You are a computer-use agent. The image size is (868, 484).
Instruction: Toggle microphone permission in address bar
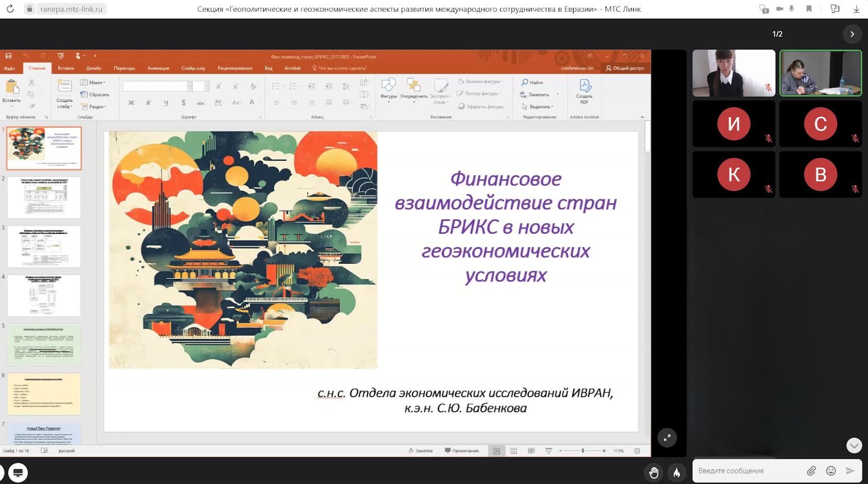click(x=792, y=9)
